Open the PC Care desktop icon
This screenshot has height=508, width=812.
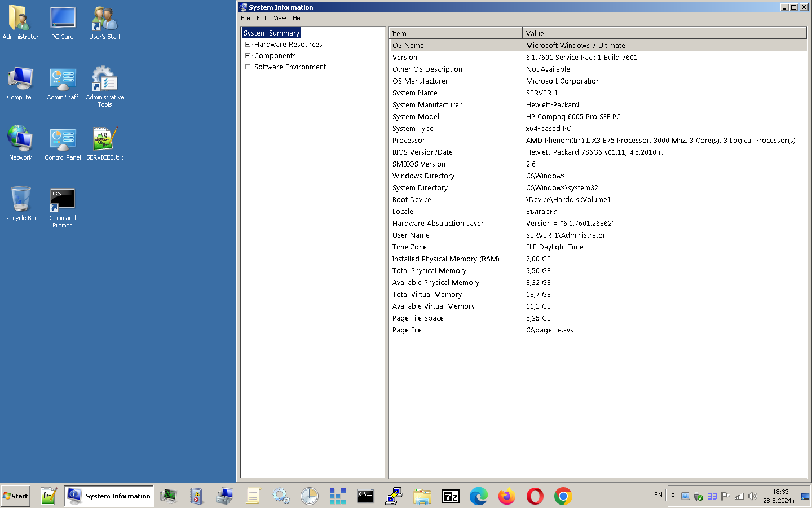[63, 23]
